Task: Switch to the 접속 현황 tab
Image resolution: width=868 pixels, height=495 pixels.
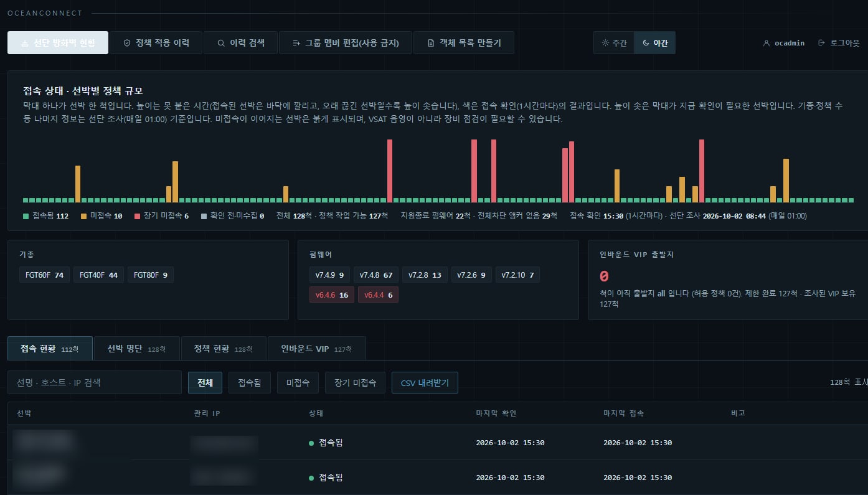Action: 50,349
